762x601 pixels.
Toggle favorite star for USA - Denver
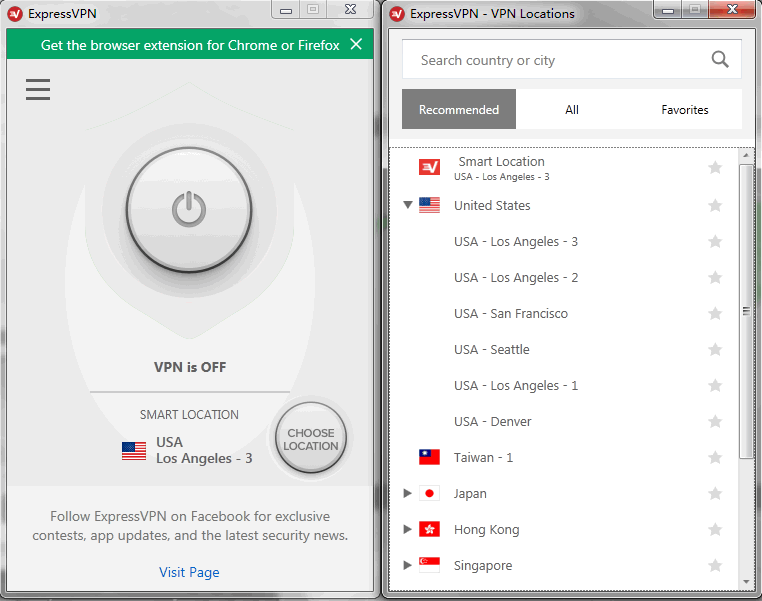(715, 422)
